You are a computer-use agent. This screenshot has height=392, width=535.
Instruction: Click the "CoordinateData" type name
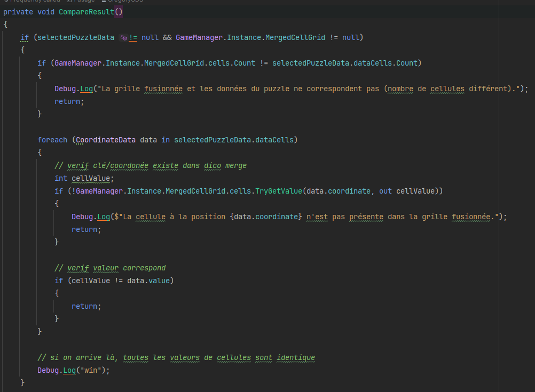tap(106, 140)
